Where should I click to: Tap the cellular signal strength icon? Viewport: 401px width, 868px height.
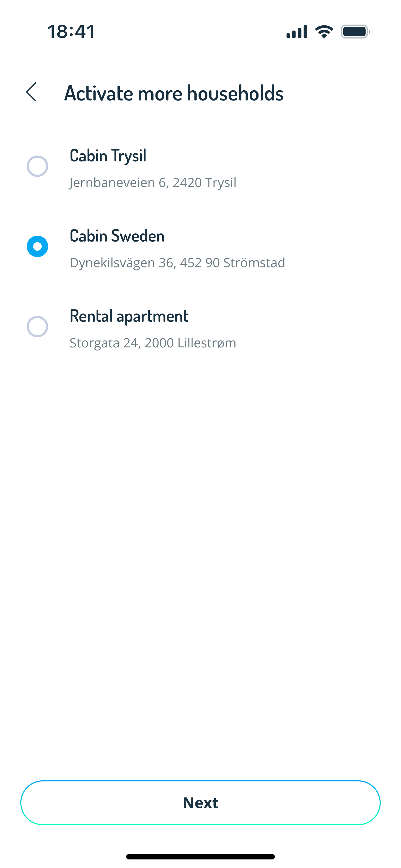(296, 32)
